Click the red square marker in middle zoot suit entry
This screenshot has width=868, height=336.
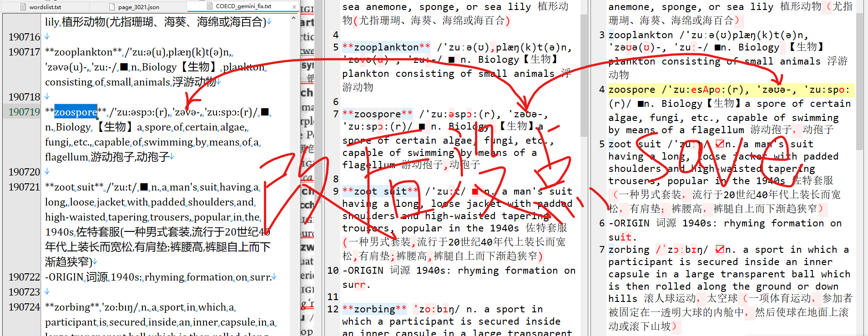pyautogui.click(x=475, y=191)
